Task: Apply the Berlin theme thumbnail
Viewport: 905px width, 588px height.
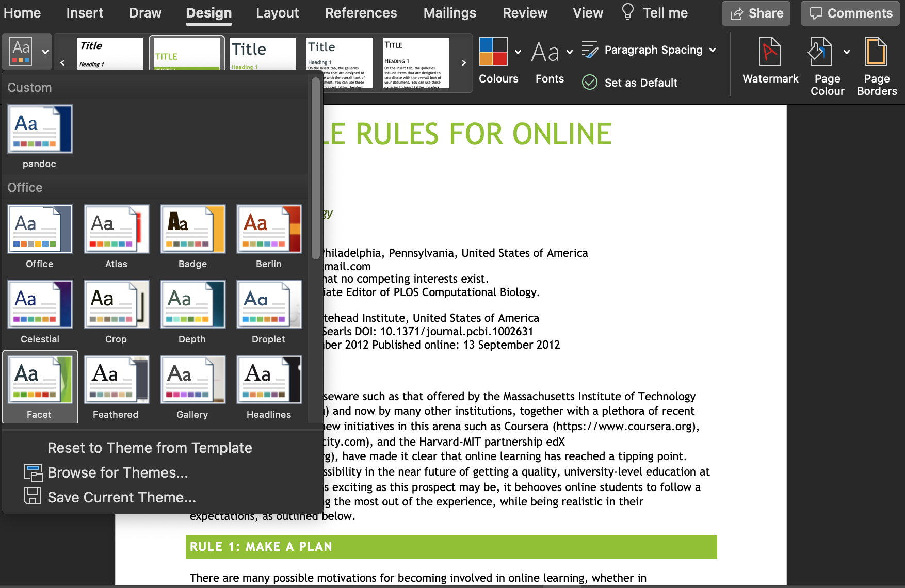Action: pos(269,230)
